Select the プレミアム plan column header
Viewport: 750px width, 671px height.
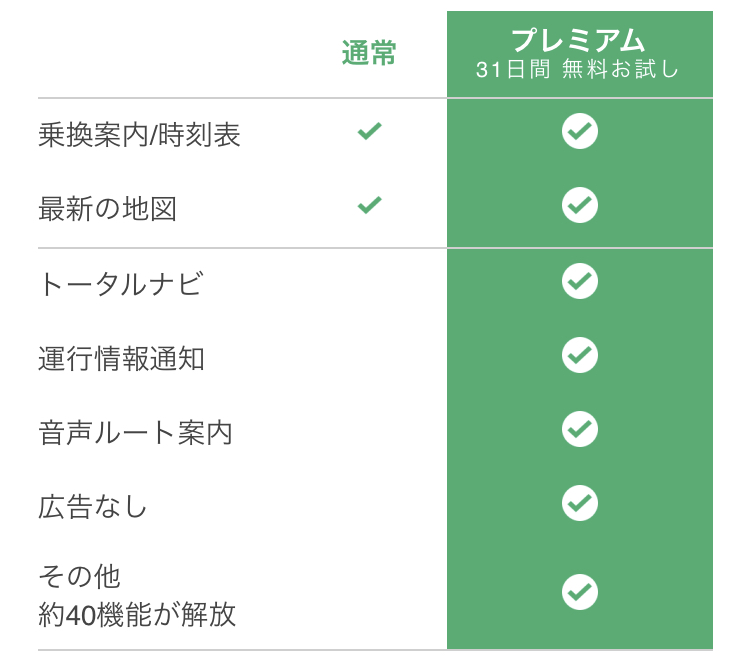[579, 41]
